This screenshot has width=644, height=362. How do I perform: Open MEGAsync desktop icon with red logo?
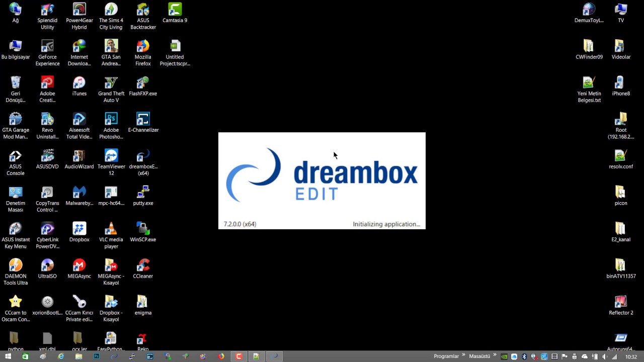tap(79, 268)
